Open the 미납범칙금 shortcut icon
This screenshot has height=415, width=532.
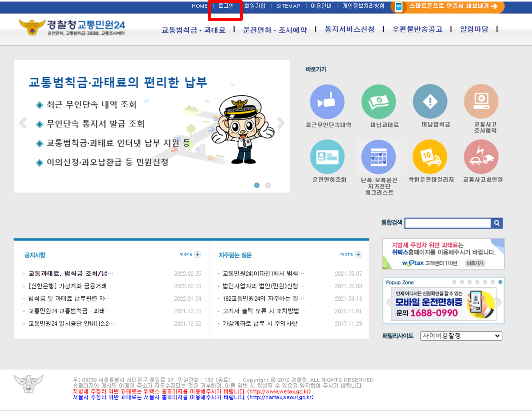pyautogui.click(x=430, y=101)
